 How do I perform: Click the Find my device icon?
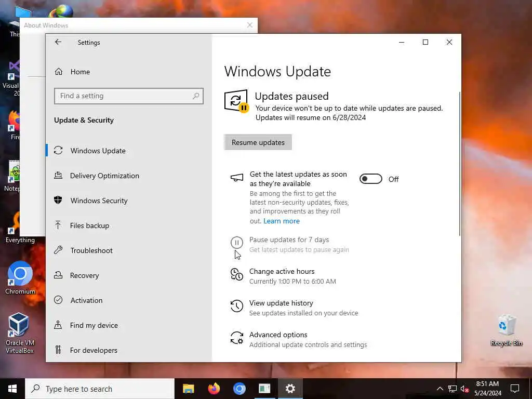(58, 325)
